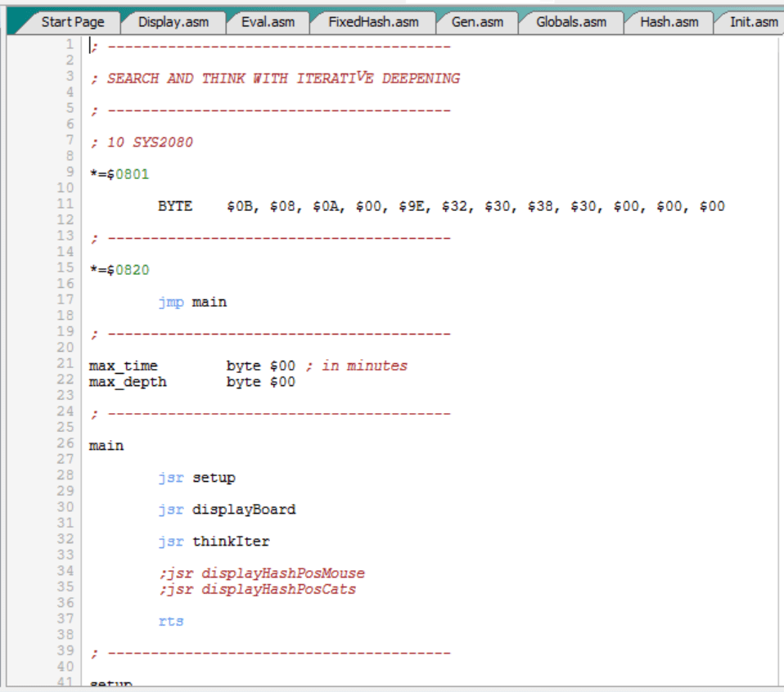Open the Gen.asm tab
The image size is (784, 692).
coord(477,22)
